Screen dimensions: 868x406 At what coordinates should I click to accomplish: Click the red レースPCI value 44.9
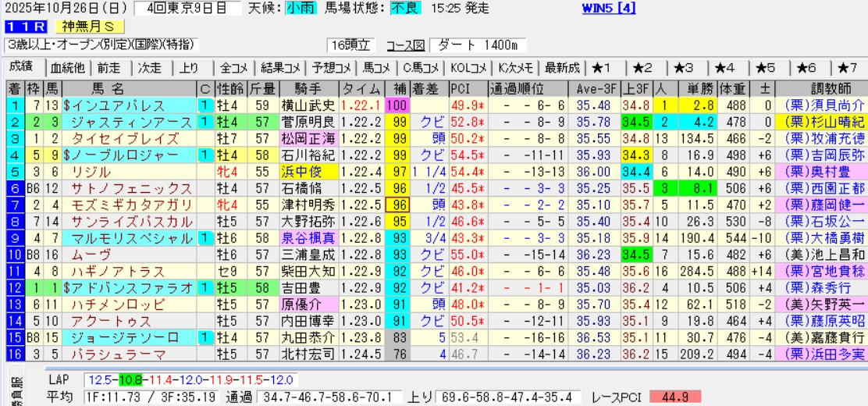(x=674, y=397)
